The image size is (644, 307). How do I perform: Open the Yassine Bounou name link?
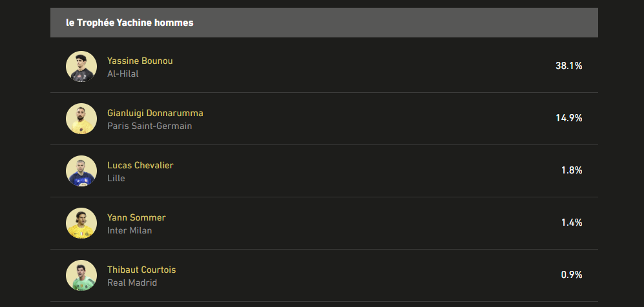(x=140, y=61)
